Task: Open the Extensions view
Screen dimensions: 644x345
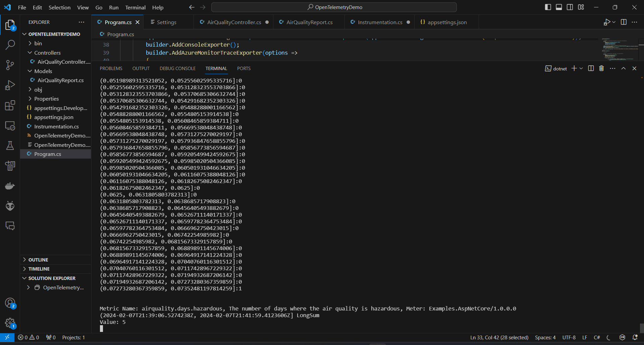Action: point(10,105)
